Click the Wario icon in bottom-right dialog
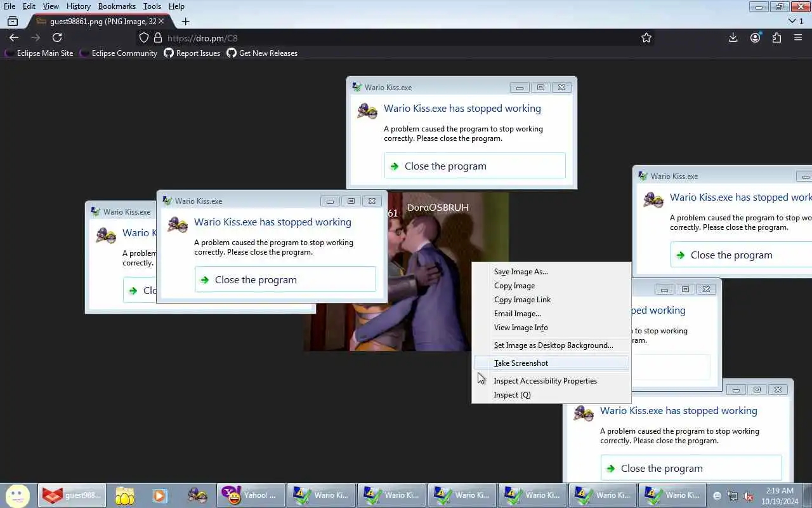 [584, 413]
